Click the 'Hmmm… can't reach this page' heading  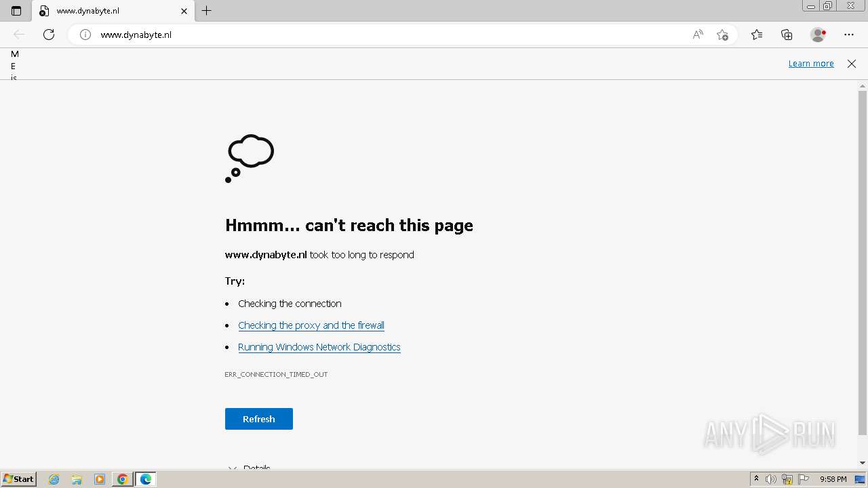349,225
